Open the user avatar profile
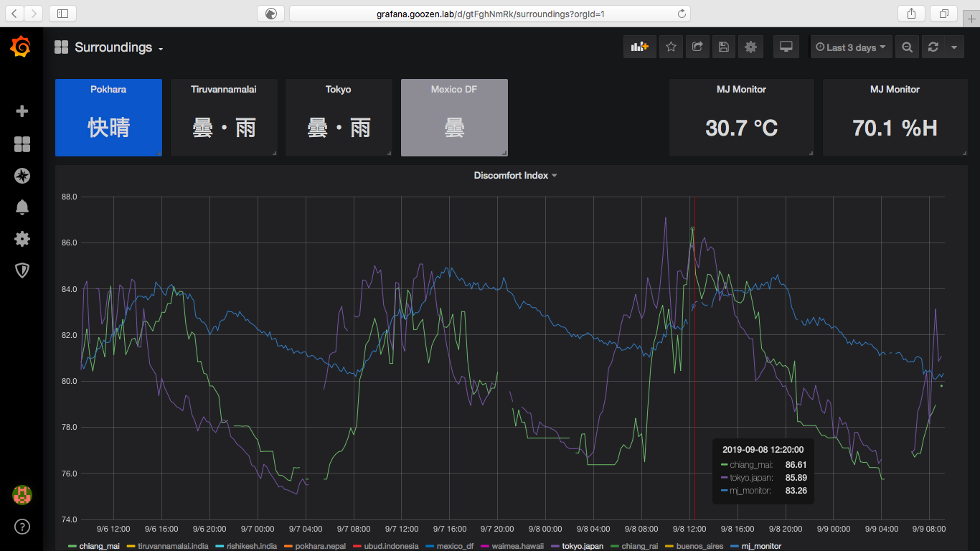Screen dimensions: 980x551 [22, 494]
